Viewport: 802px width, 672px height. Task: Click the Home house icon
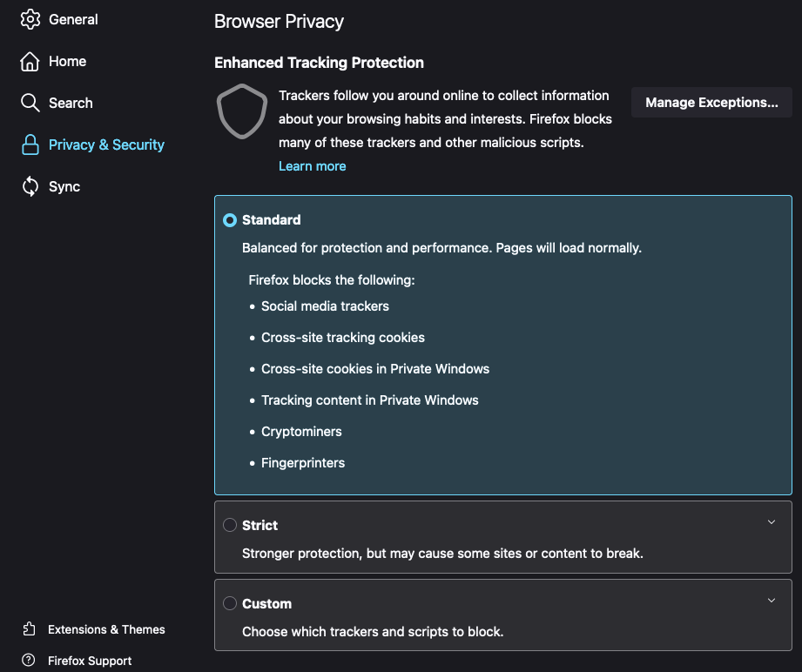pyautogui.click(x=30, y=61)
